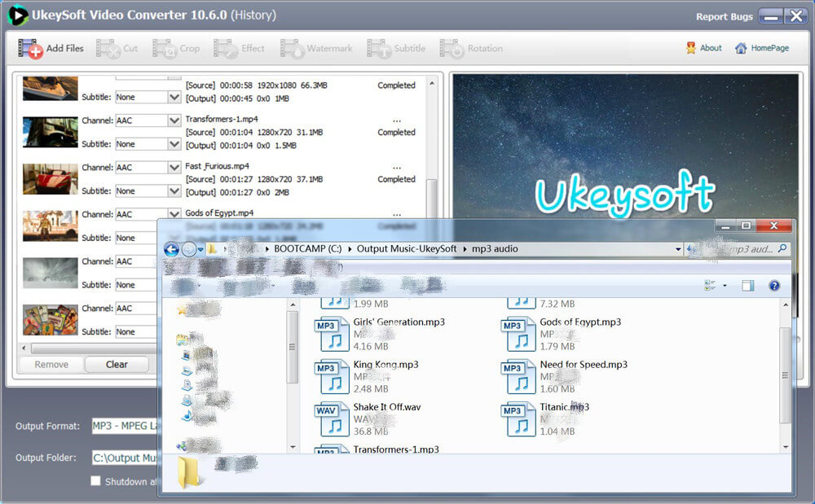Screen dimensions: 815x504
Task: Open the About dialog
Action: point(704,48)
